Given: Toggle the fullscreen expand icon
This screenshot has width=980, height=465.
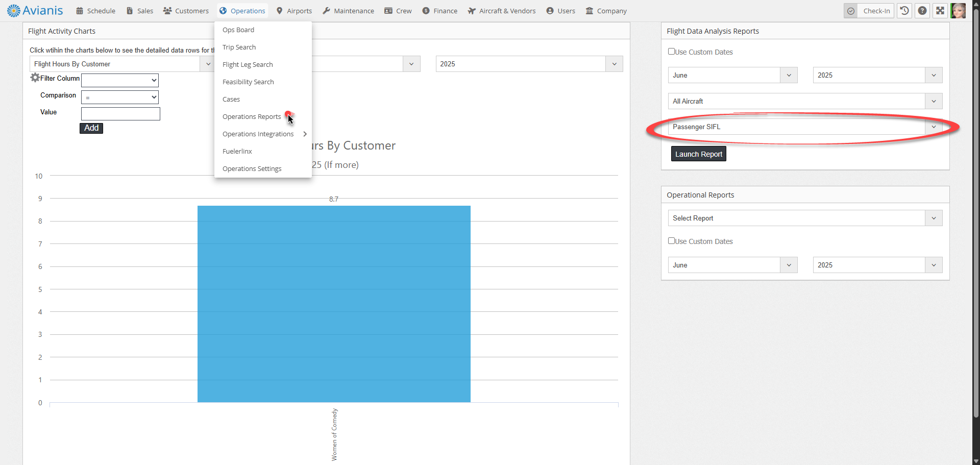Looking at the screenshot, I should pos(940,11).
